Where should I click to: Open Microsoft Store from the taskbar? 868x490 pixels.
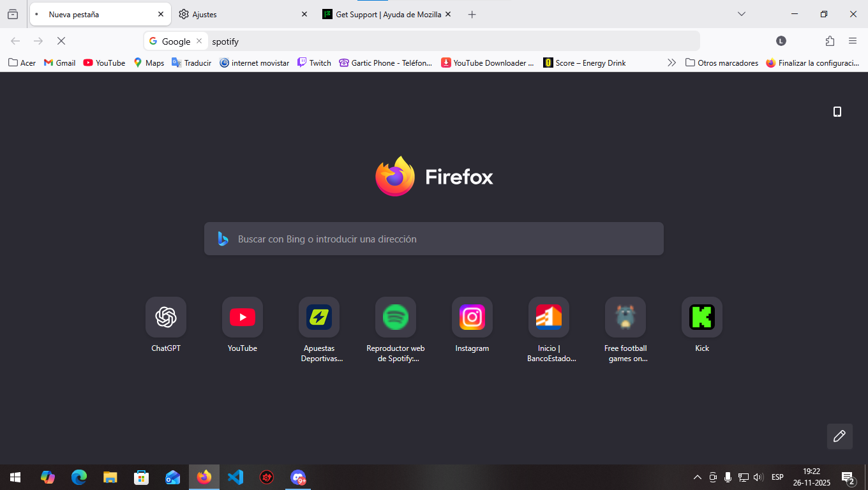coord(142,477)
